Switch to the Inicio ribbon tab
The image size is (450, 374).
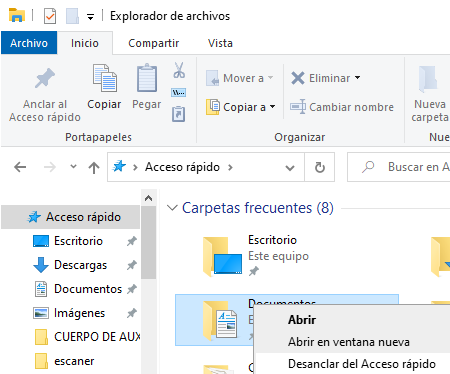click(x=85, y=43)
